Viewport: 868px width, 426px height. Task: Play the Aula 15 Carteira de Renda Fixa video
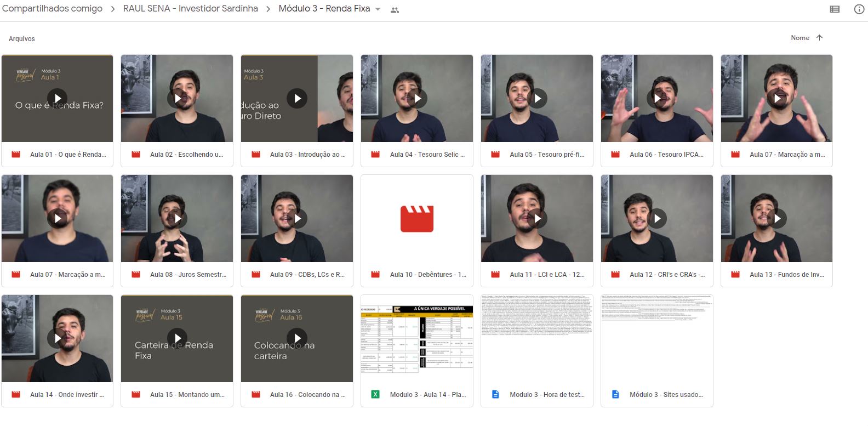point(177,338)
